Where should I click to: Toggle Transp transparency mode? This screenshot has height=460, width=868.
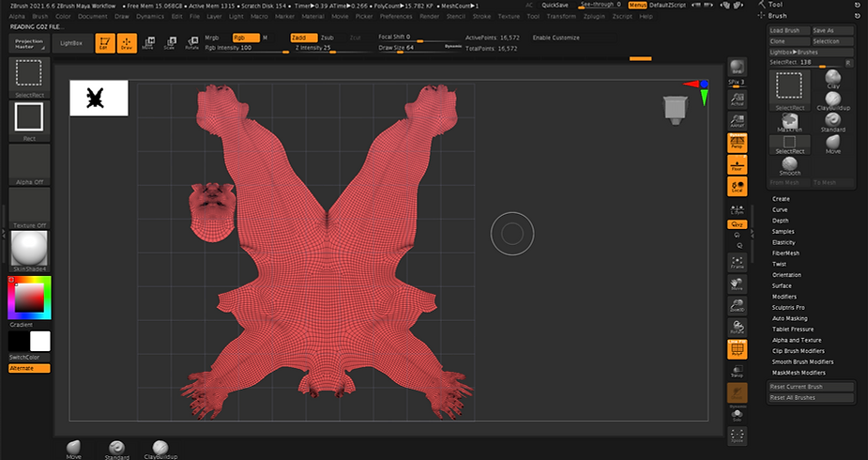pos(737,371)
